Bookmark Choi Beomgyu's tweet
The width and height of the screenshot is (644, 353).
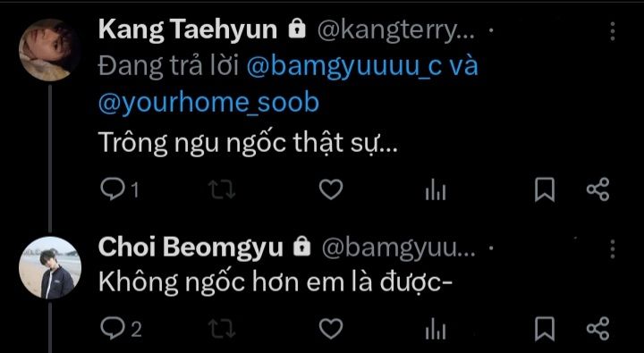545,328
